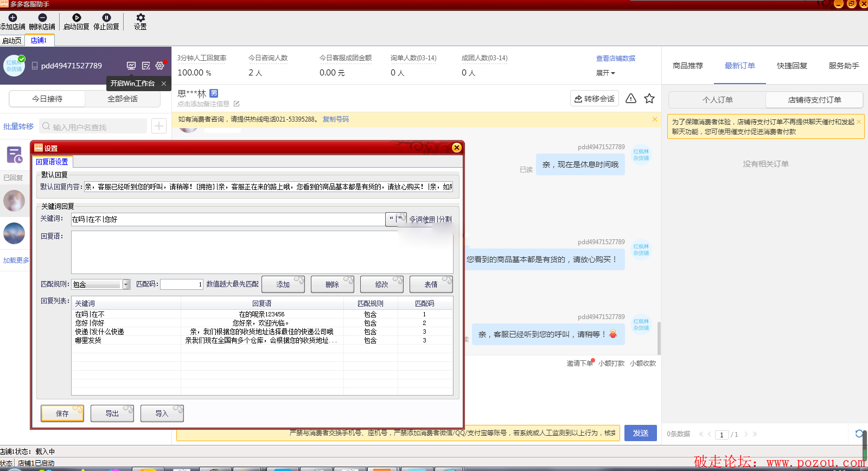Click the 添加店铺 add store icon
This screenshot has height=471, width=868.
12,18
